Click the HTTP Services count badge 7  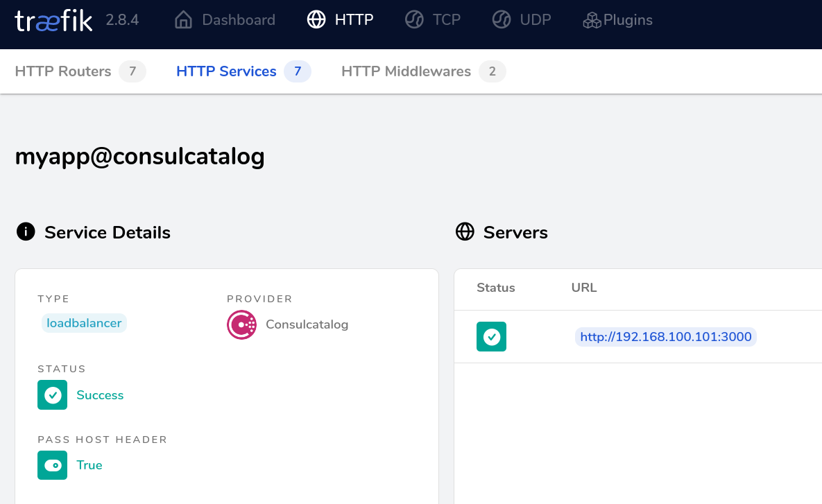[x=298, y=71]
